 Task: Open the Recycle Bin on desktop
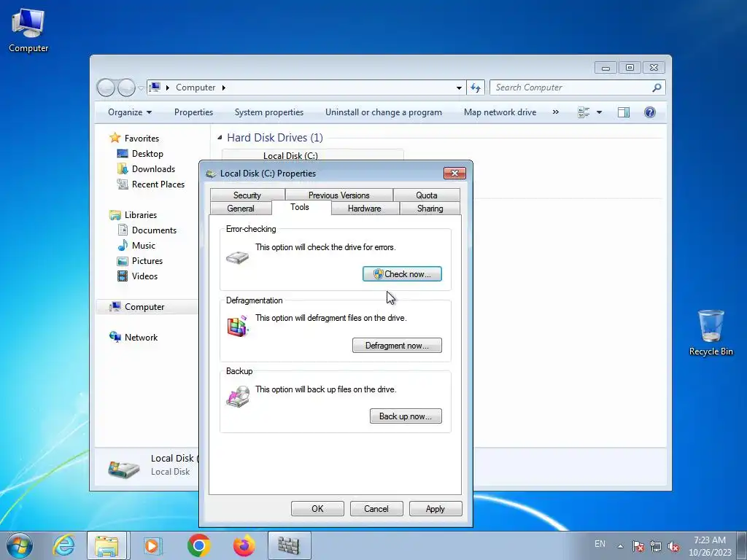point(711,332)
